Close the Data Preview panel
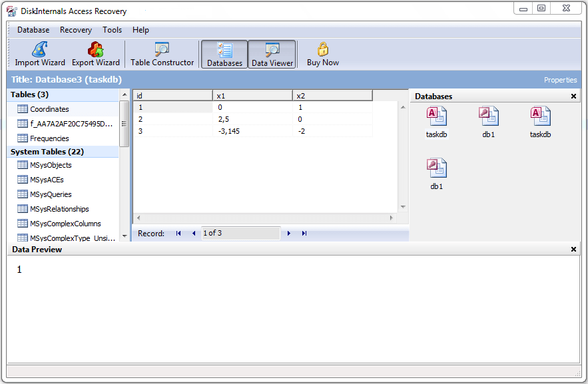The image size is (588, 384). tap(573, 249)
